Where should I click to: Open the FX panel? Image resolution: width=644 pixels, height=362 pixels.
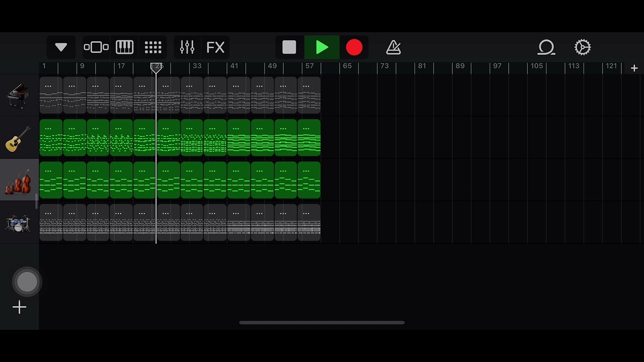click(x=215, y=47)
